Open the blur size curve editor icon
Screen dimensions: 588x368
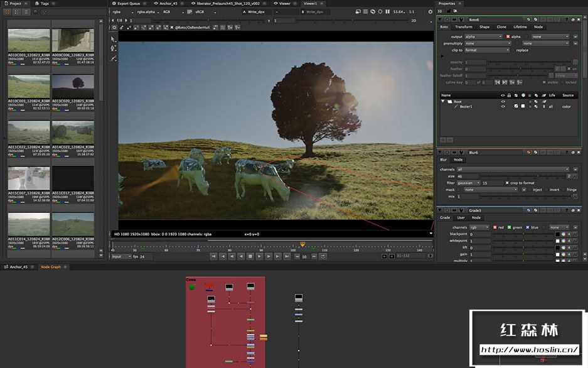coord(575,176)
